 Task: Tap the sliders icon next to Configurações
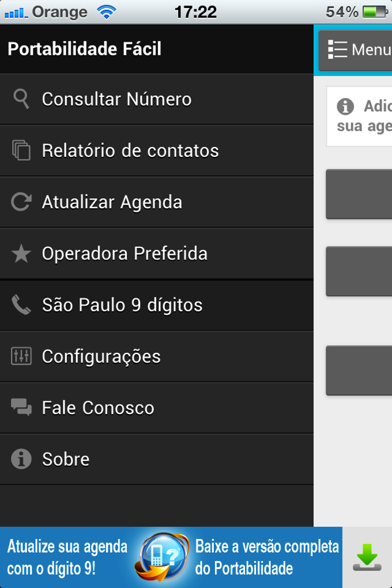[21, 356]
